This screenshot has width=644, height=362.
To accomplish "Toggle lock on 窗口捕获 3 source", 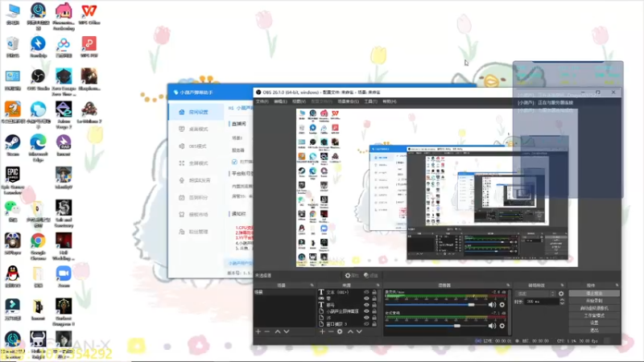I will 374,324.
